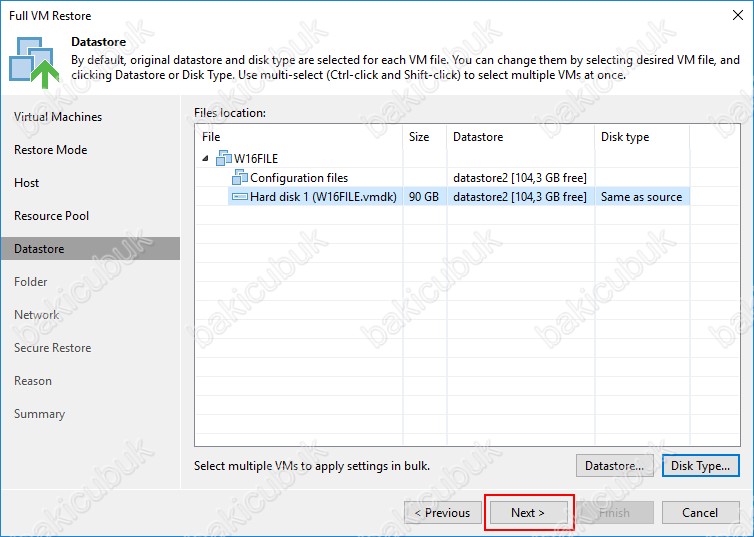Go to the Host step
The height and width of the screenshot is (537, 754).
click(26, 183)
